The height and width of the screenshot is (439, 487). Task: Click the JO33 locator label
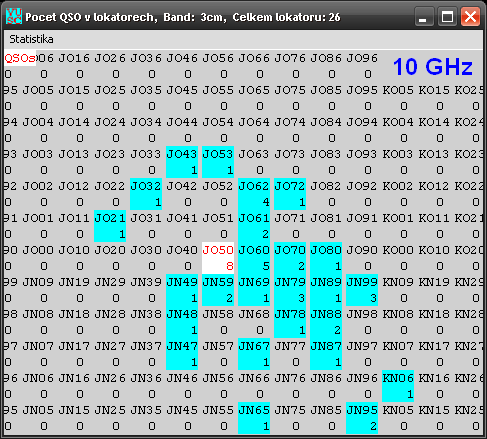pyautogui.click(x=146, y=154)
